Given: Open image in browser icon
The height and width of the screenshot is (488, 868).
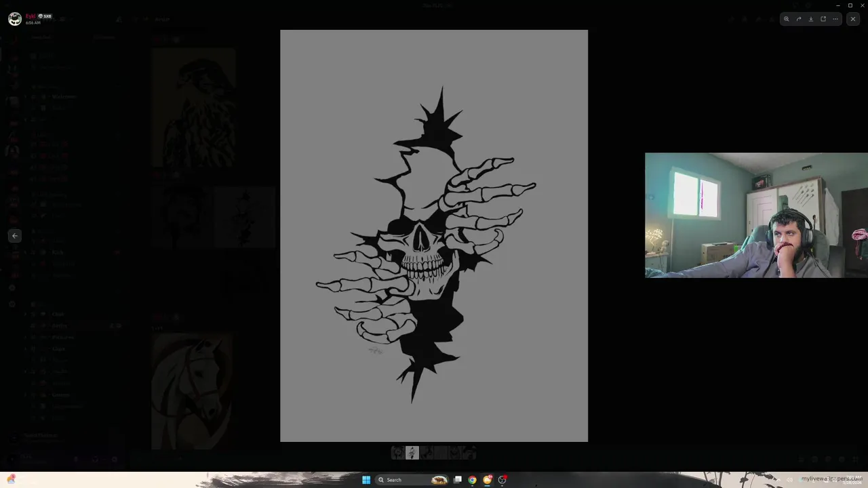Looking at the screenshot, I should (x=823, y=19).
